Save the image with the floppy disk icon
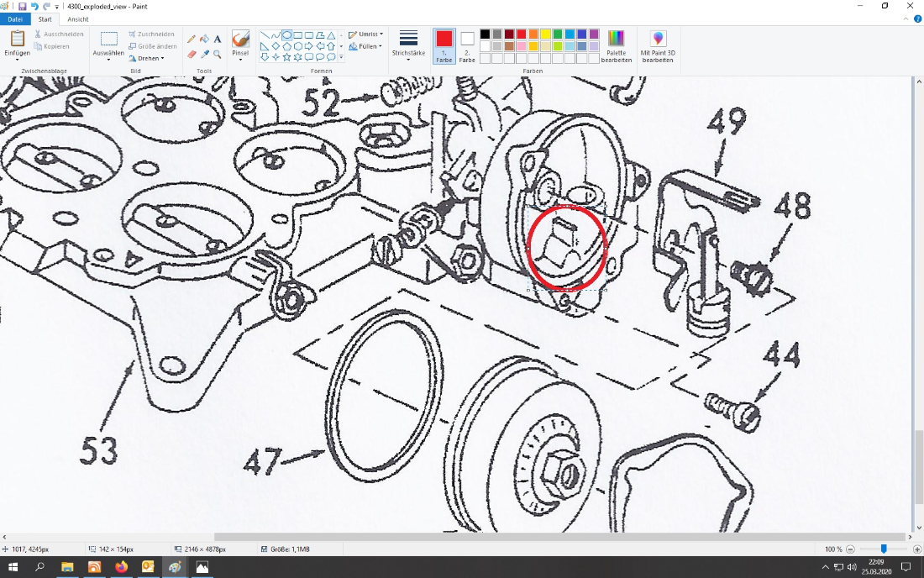The image size is (924, 578). point(23,7)
